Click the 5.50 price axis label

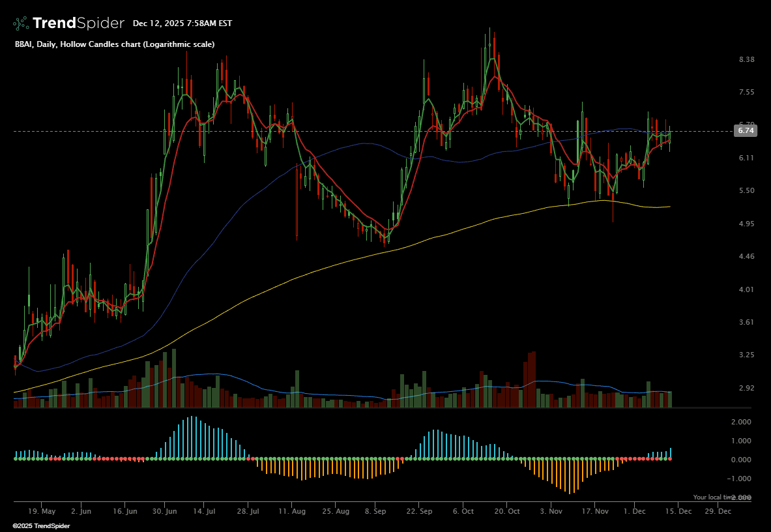(746, 190)
